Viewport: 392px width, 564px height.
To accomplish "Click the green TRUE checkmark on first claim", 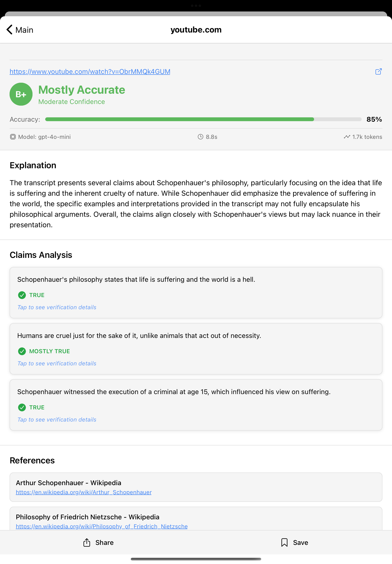I will tap(22, 295).
